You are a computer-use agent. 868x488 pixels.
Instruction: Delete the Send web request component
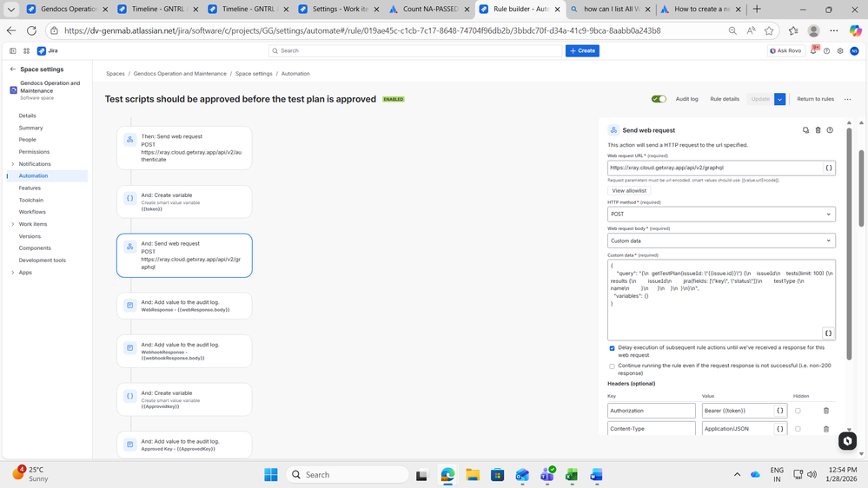click(818, 130)
